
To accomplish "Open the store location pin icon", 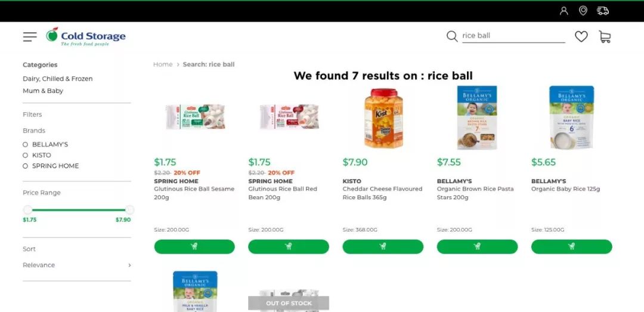I will (583, 11).
